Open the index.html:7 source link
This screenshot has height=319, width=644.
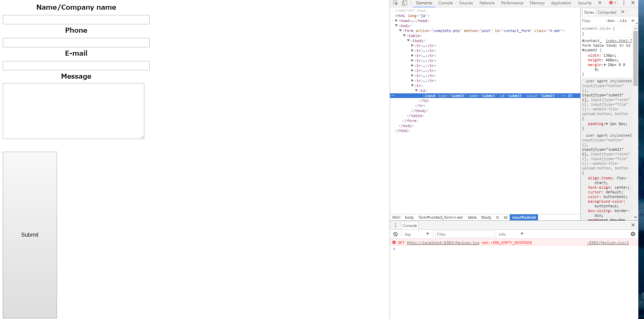[x=618, y=41]
